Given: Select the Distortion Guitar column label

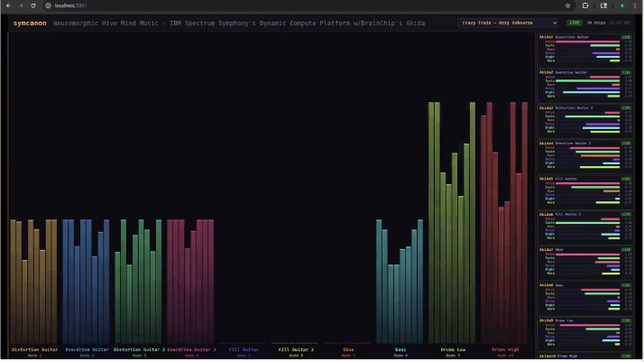Looking at the screenshot, I should (x=34, y=348).
